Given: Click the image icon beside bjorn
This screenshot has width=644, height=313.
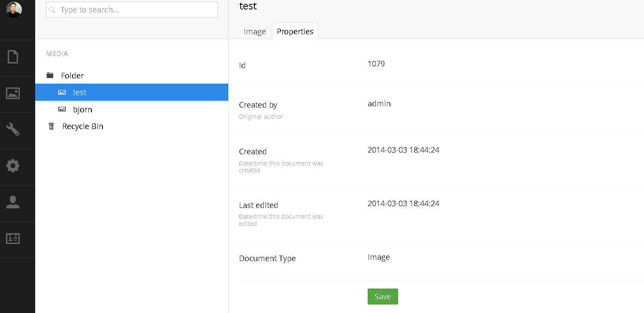Looking at the screenshot, I should coord(62,110).
